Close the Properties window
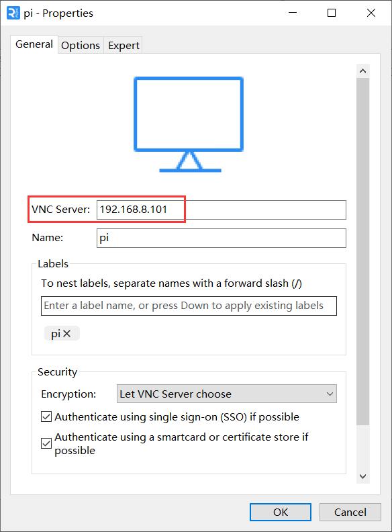Screen dimensions: 392x532 [x=371, y=13]
